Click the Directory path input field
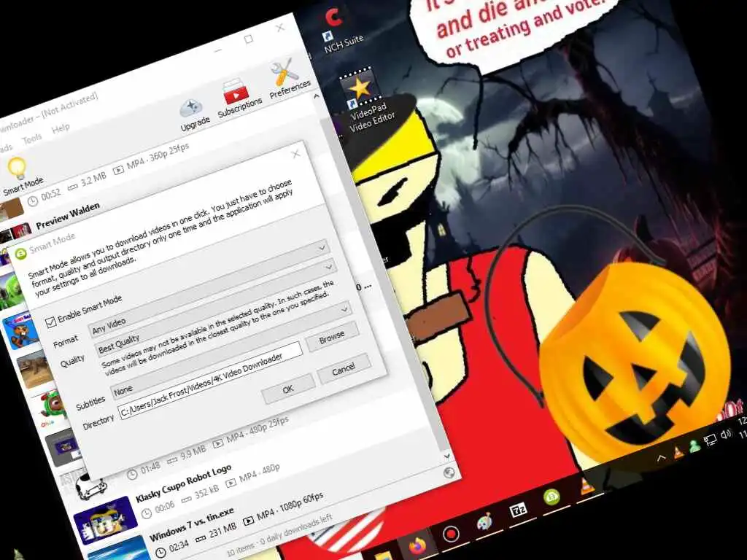Image resolution: width=747 pixels, height=560 pixels. click(209, 380)
